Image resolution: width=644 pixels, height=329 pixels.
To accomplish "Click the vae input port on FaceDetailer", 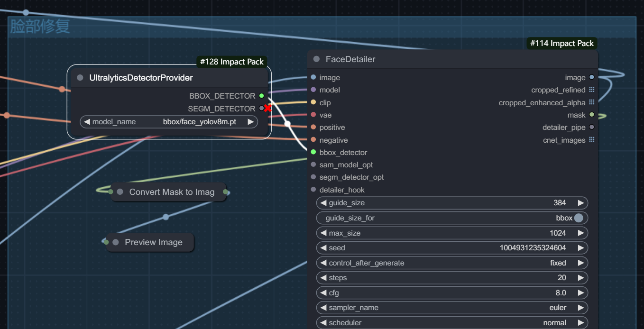I will [x=313, y=115].
